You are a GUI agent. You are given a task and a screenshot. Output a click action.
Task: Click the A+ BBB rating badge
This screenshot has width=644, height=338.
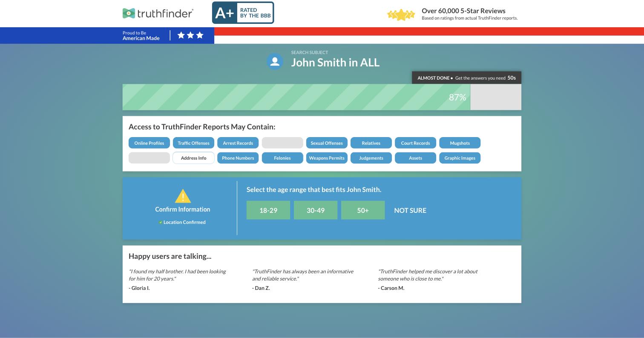[243, 12]
